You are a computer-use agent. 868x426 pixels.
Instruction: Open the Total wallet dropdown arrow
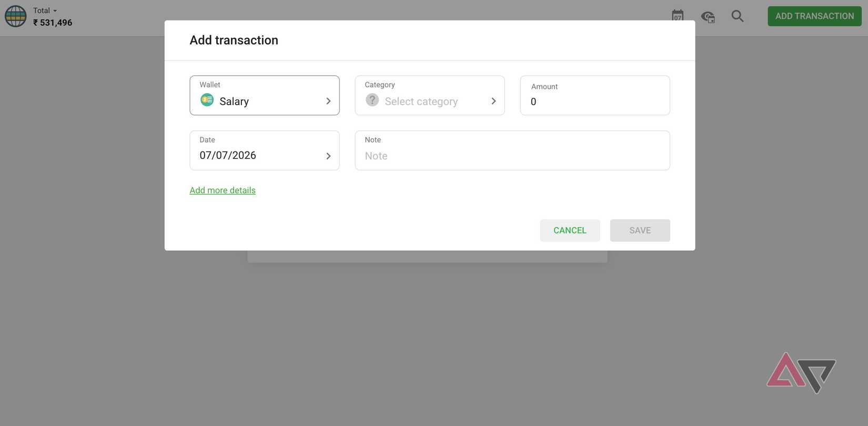tap(55, 11)
